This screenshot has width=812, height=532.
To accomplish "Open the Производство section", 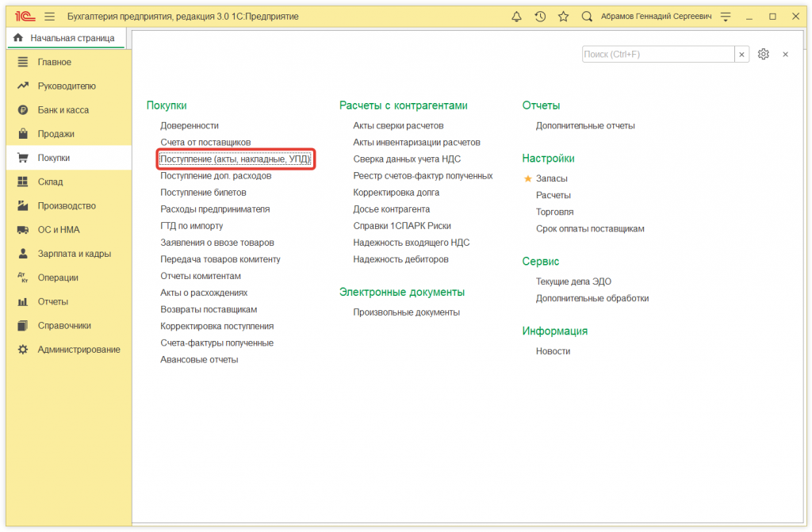I will [62, 205].
